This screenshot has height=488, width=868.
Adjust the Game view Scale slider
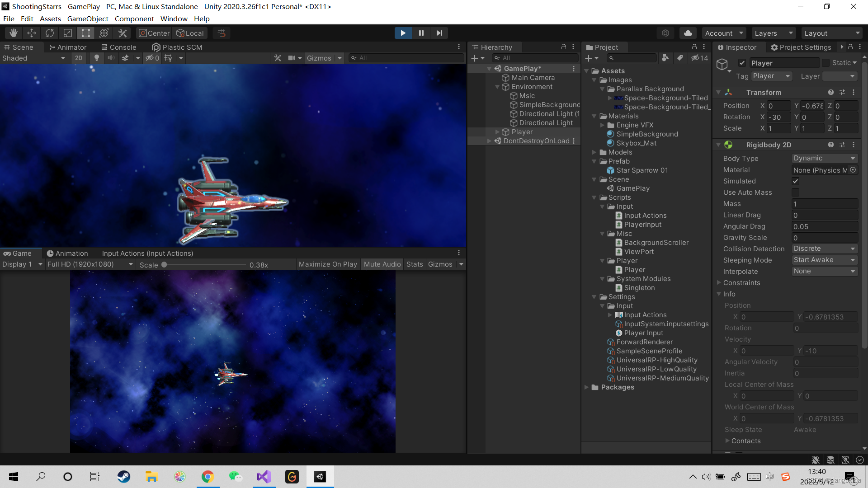pos(165,265)
